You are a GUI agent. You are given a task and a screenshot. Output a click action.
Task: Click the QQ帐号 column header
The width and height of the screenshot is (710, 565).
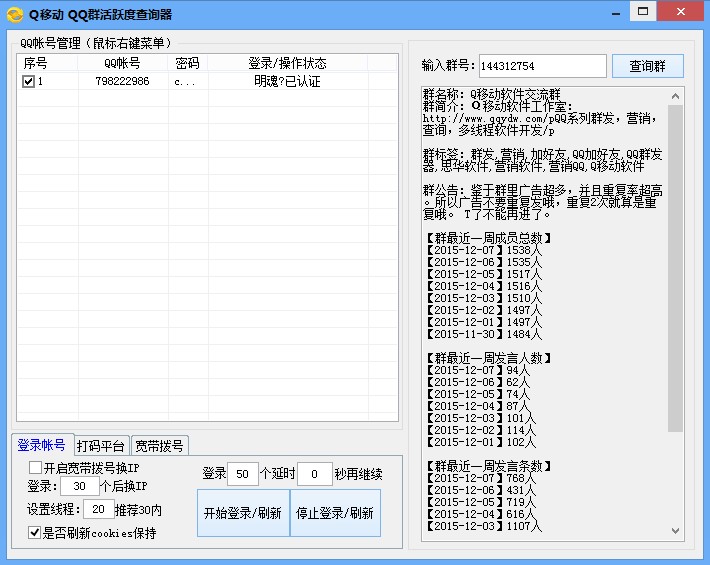[123, 63]
